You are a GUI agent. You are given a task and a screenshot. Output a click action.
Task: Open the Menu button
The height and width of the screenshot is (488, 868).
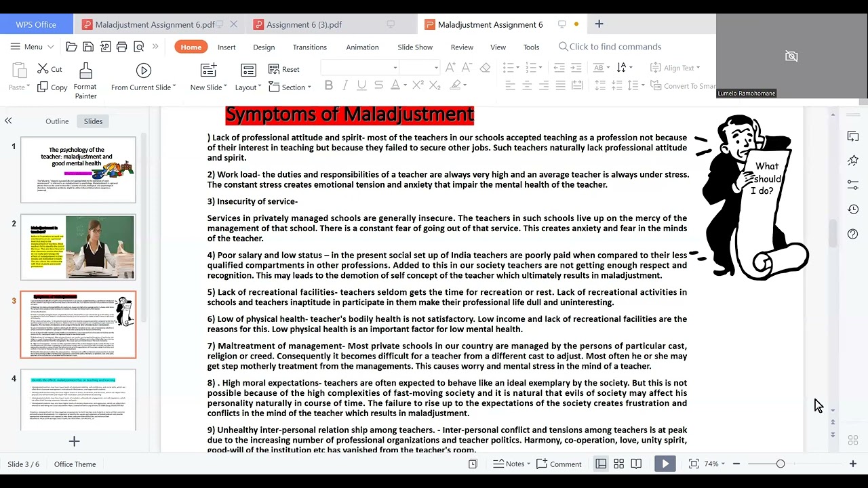pyautogui.click(x=32, y=47)
